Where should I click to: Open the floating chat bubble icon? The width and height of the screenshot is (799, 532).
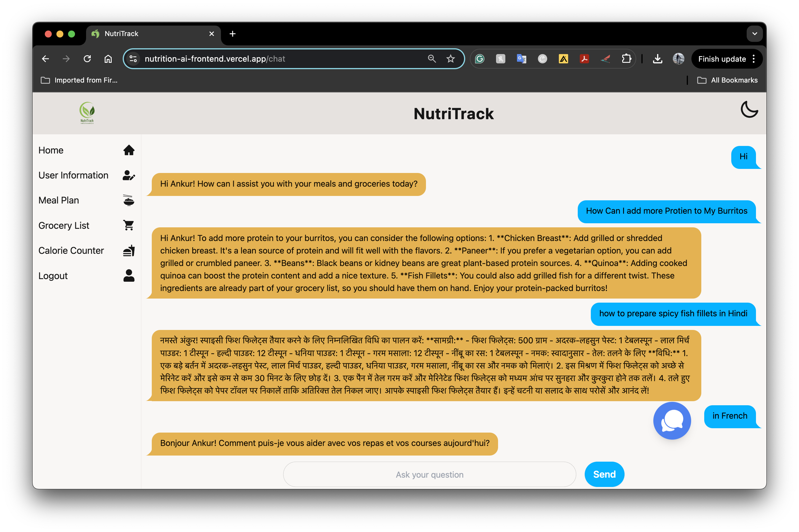tap(672, 421)
